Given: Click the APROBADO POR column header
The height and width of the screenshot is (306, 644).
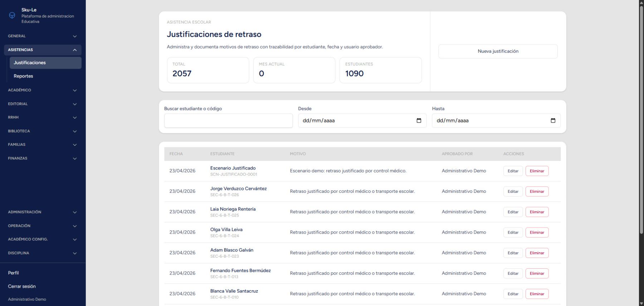Looking at the screenshot, I should 457,154.
